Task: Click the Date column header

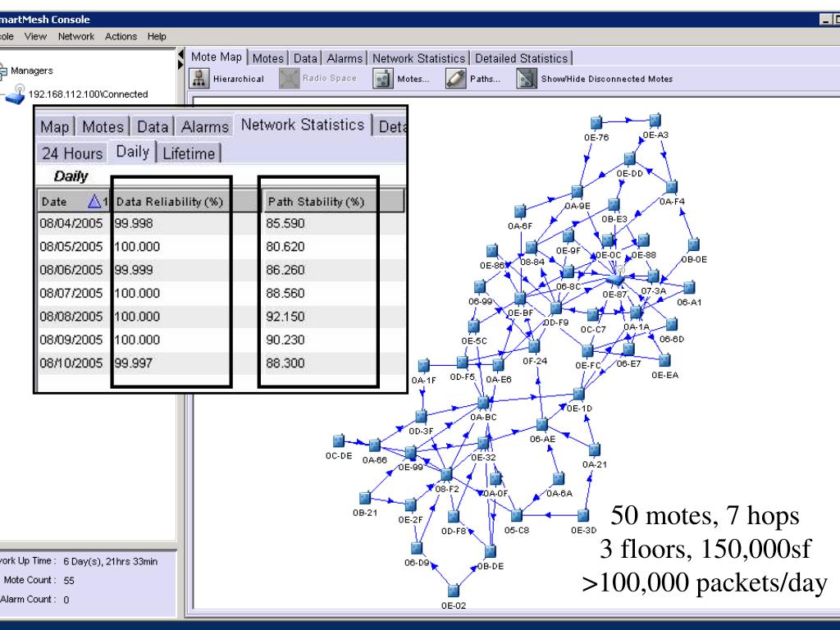Action: pyautogui.click(x=74, y=202)
